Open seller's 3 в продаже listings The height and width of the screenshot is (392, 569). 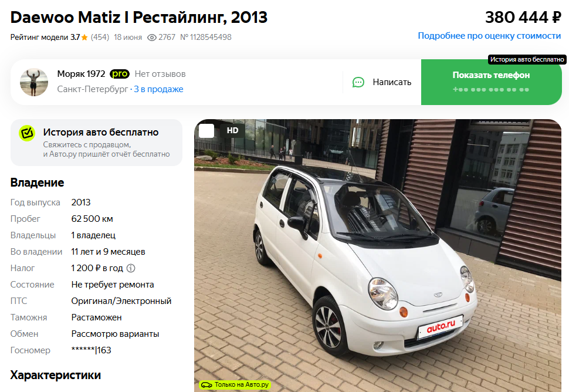pyautogui.click(x=158, y=89)
